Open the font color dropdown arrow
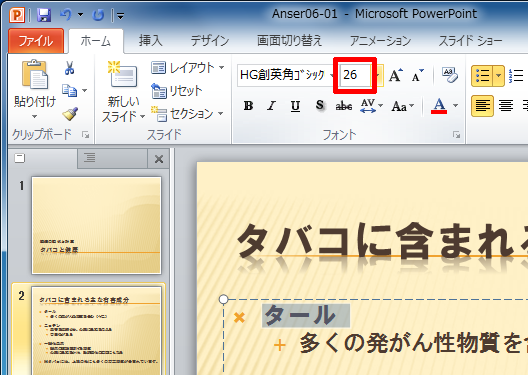 (x=455, y=106)
